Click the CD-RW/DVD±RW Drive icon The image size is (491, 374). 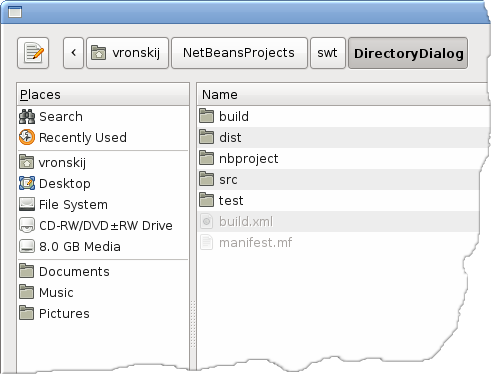coord(27,225)
